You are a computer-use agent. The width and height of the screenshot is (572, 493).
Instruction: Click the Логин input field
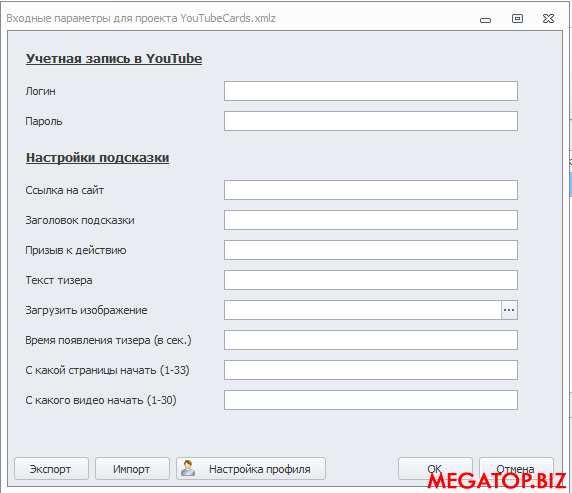point(371,91)
